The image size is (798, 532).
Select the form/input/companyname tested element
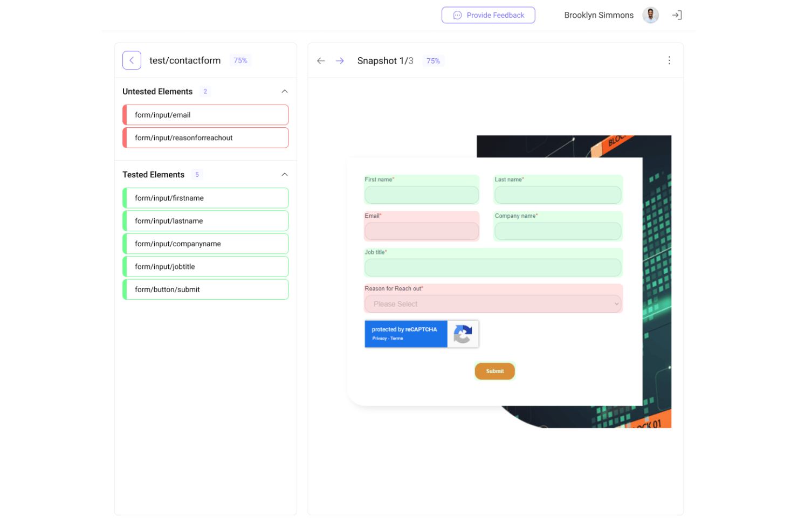(x=205, y=244)
